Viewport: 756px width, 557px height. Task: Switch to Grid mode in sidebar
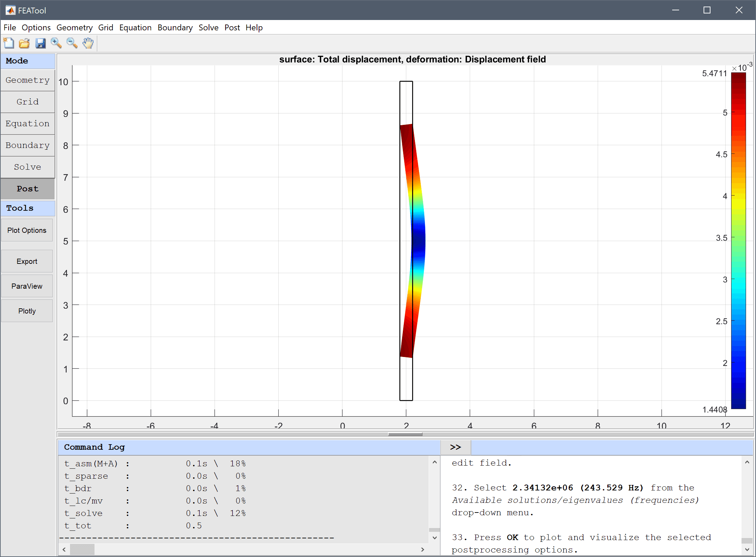[x=28, y=102]
